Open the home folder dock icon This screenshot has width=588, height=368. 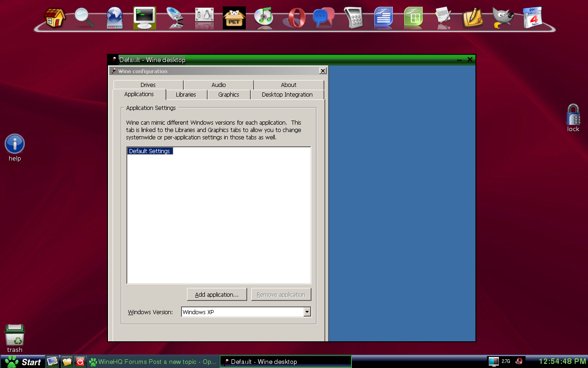click(54, 18)
